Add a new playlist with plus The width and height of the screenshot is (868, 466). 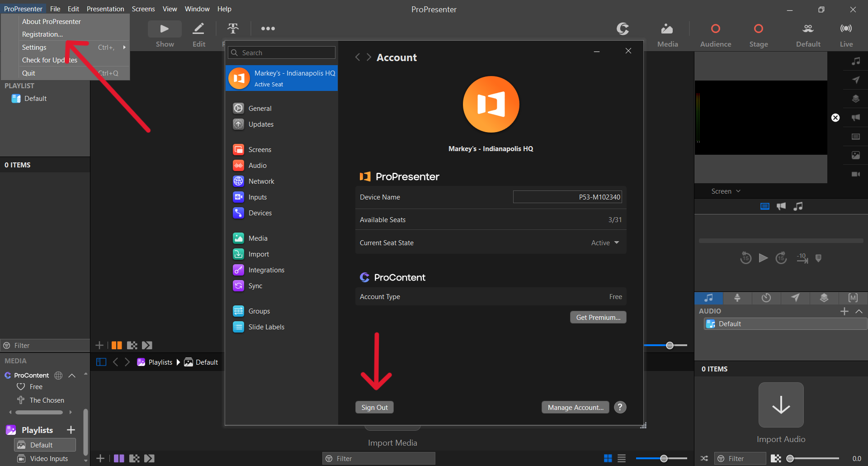tap(71, 430)
